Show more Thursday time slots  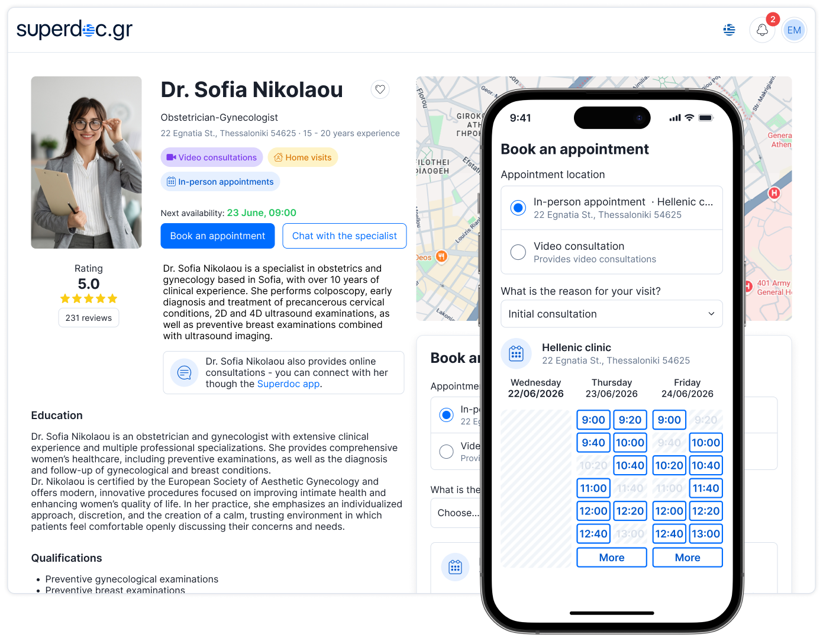(x=611, y=558)
